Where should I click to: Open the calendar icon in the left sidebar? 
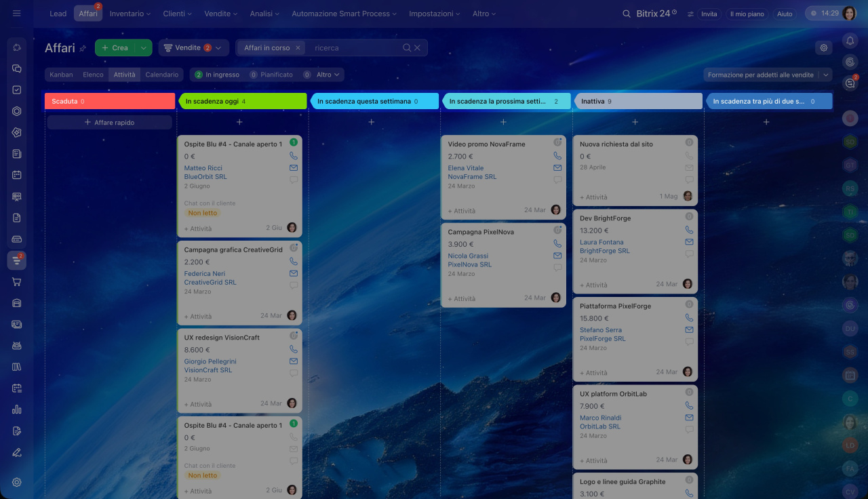(x=17, y=175)
